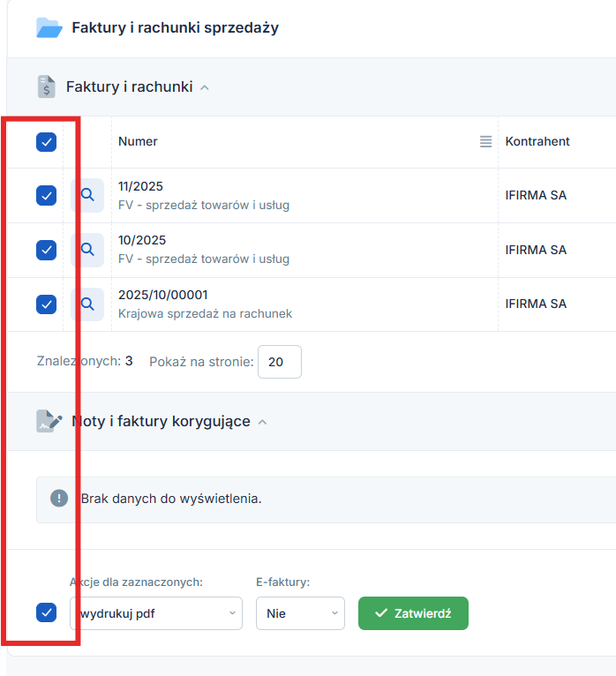616x676 pixels.
Task: Click the Noty i faktury korygujące icon
Action: coord(49,421)
